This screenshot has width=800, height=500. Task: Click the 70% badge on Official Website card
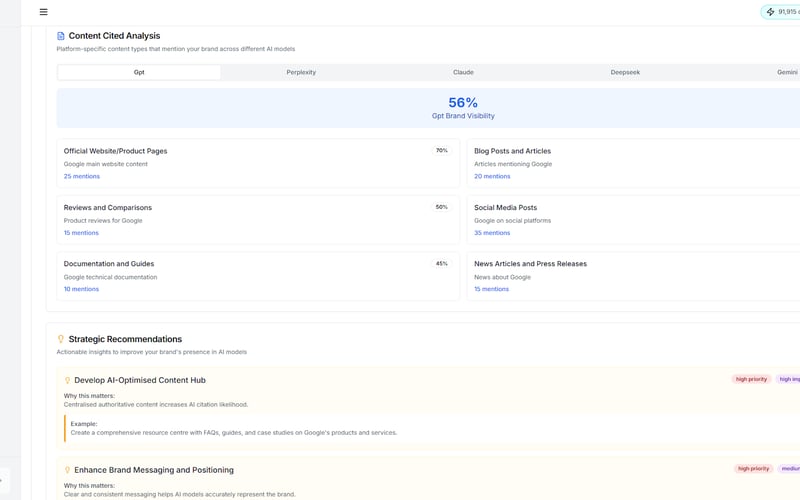442,151
